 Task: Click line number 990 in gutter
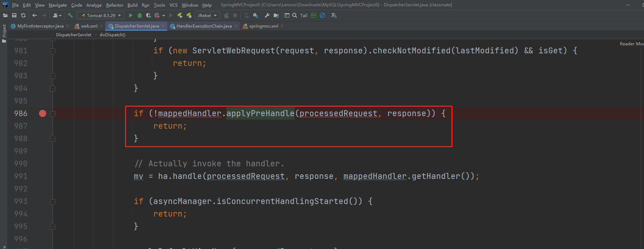click(x=21, y=164)
